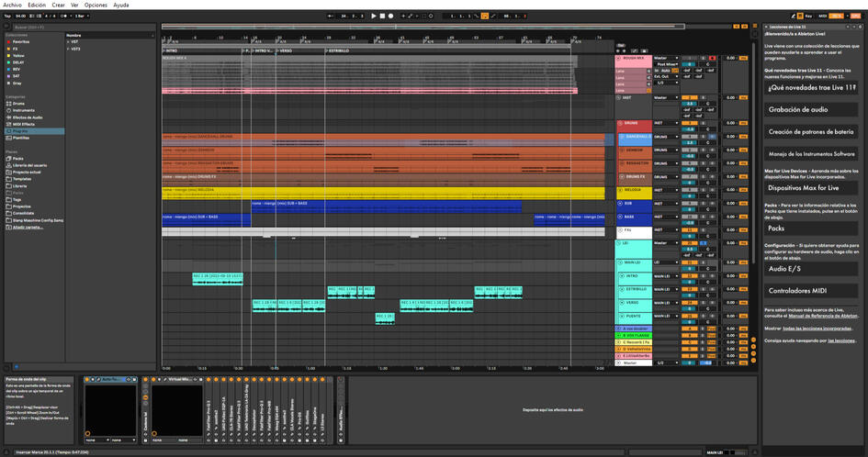Open the Instruments category in the browser

point(23,110)
